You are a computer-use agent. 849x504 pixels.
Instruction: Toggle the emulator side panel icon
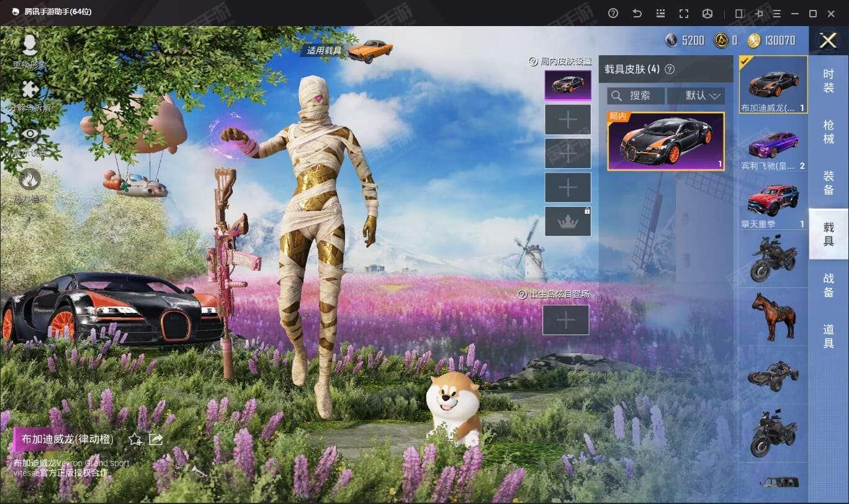(x=739, y=13)
